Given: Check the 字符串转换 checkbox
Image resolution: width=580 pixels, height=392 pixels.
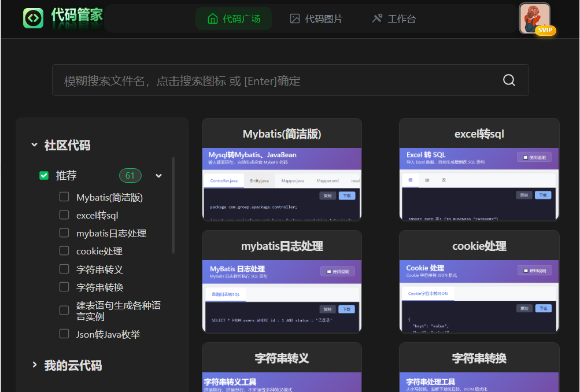Looking at the screenshot, I should click(x=64, y=287).
